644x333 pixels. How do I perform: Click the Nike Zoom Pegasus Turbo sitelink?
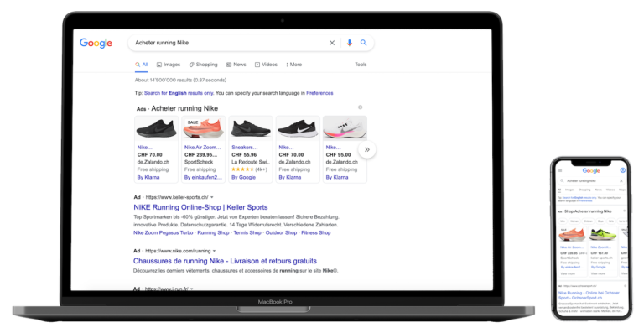163,233
